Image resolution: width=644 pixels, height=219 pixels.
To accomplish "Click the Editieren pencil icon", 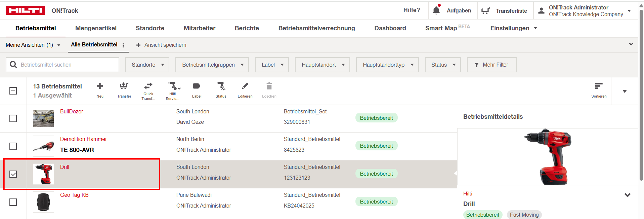I will [x=245, y=86].
